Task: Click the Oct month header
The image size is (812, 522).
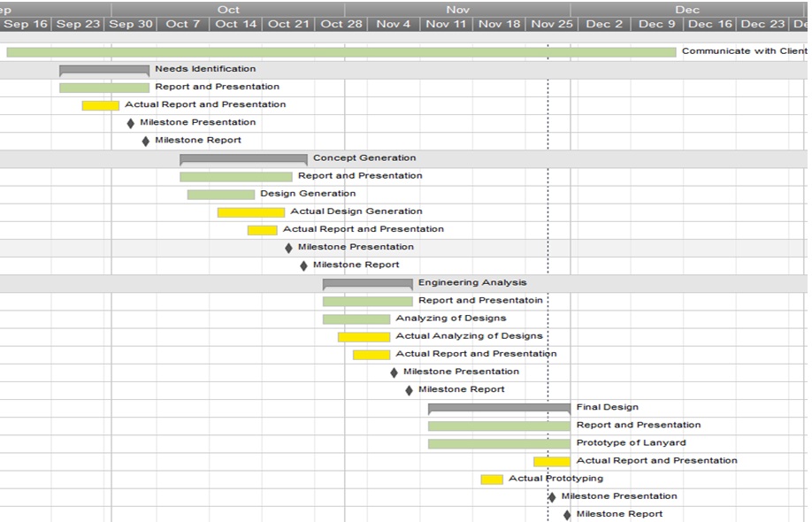Action: [228, 9]
